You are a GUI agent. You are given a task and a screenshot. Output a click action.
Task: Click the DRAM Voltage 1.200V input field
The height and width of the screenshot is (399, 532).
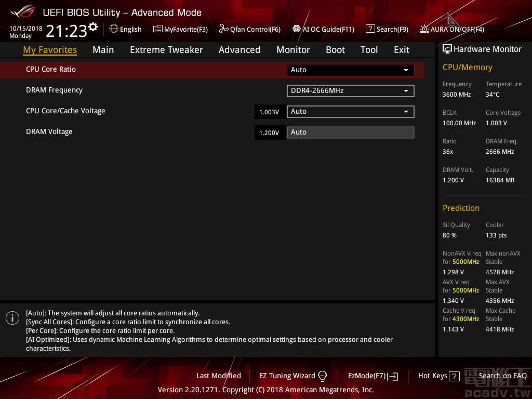point(270,132)
